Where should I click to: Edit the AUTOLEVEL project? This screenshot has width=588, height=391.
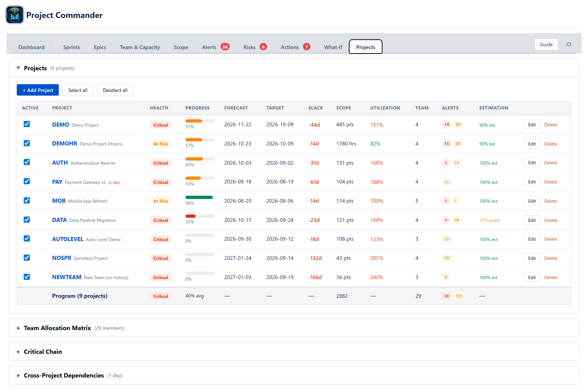(532, 239)
